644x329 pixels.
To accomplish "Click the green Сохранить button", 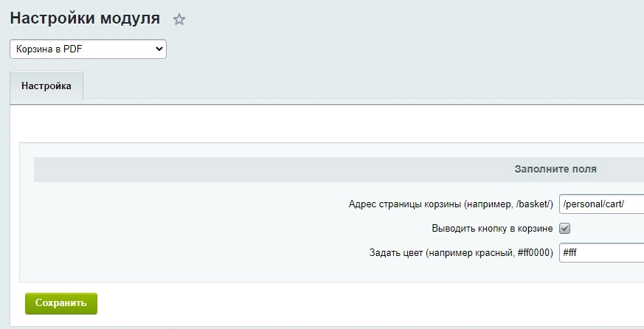I will click(61, 303).
